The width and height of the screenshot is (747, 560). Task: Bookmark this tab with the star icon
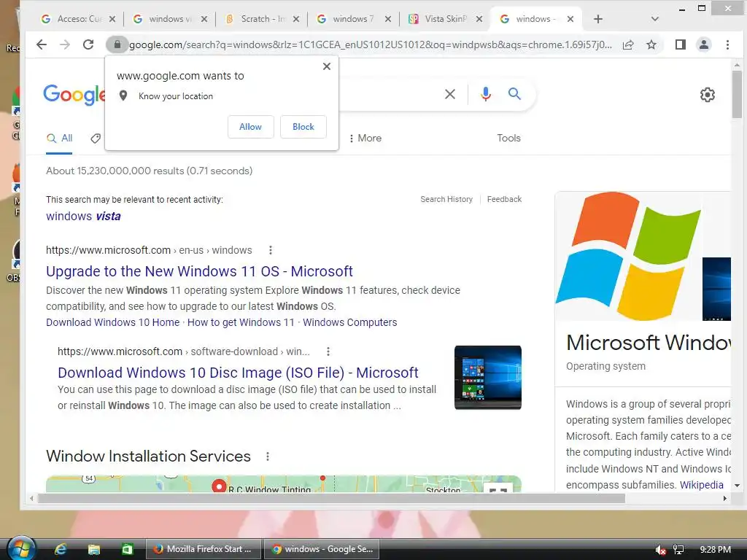tap(651, 44)
